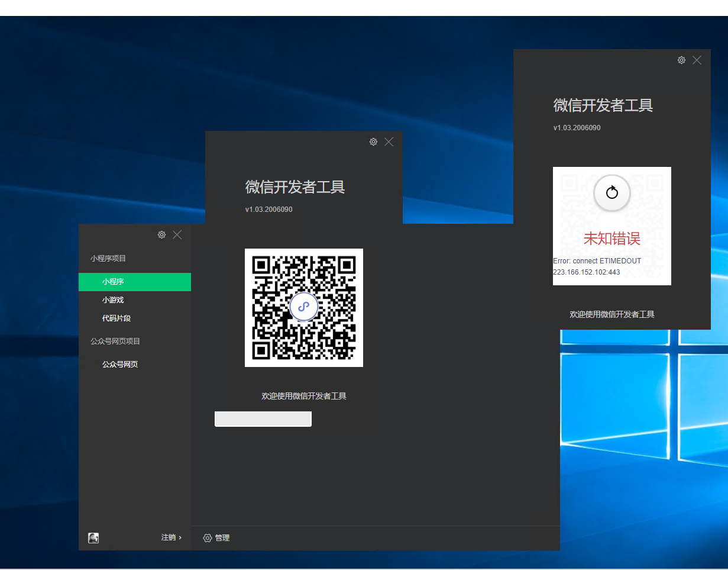Click 注销 to log out
The image size is (728, 570).
point(172,537)
